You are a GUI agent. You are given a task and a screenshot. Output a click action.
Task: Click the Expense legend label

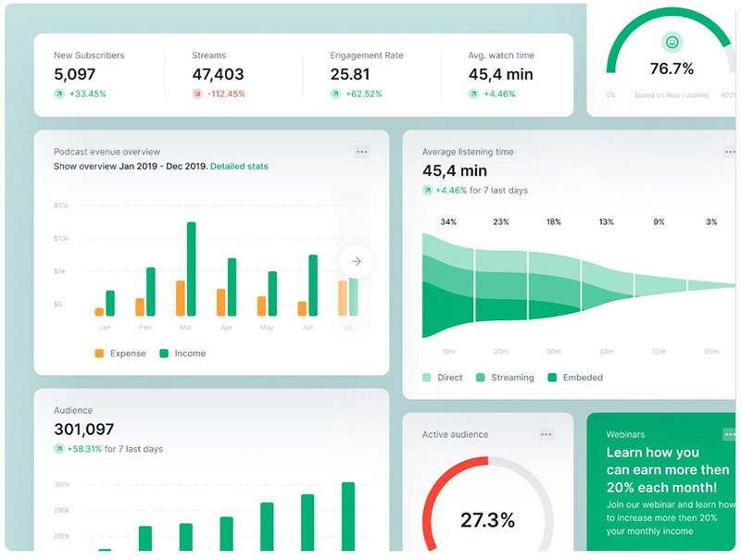128,354
